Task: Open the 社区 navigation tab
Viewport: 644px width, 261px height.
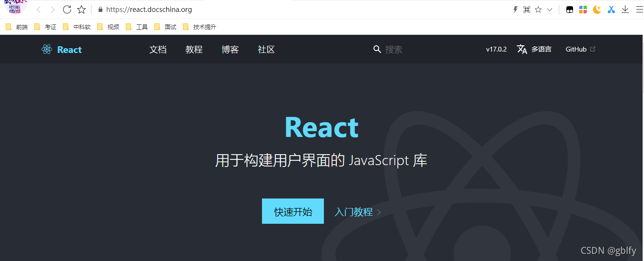Action: coord(267,50)
